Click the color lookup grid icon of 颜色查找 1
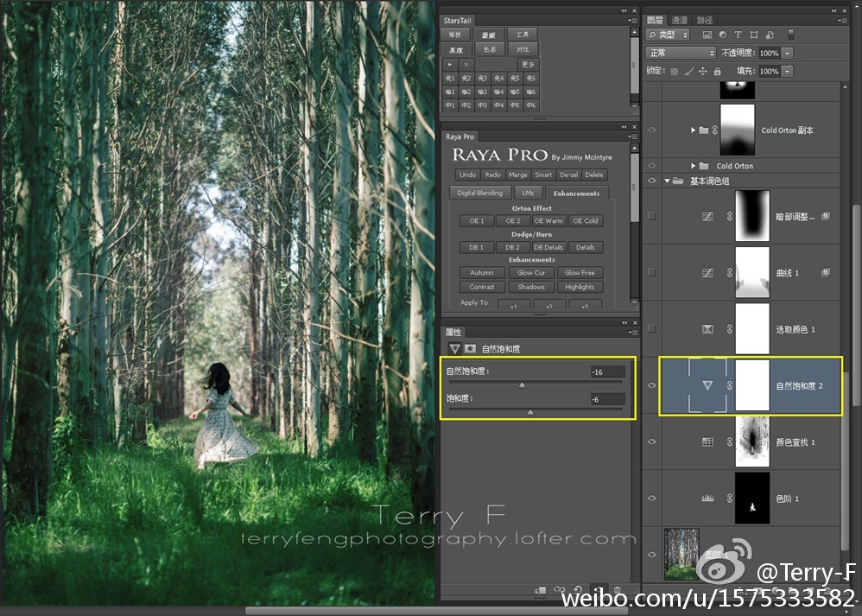Viewport: 862px width, 616px height. coord(707,442)
